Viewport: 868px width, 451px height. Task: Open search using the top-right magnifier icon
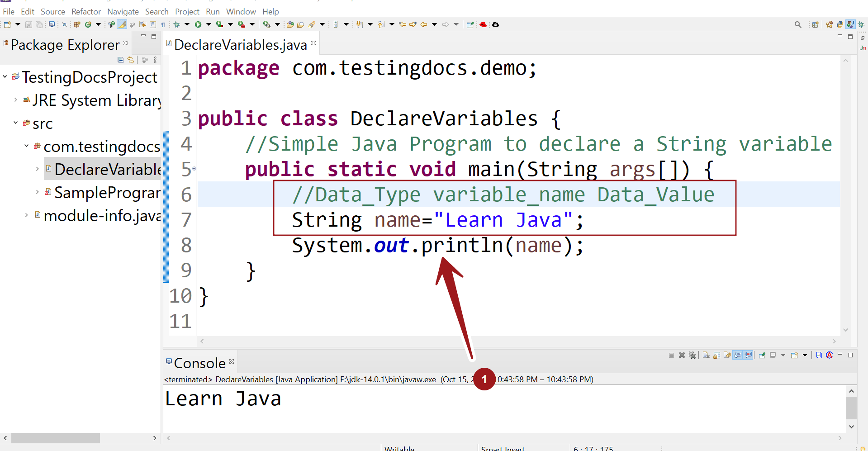pyautogui.click(x=798, y=24)
